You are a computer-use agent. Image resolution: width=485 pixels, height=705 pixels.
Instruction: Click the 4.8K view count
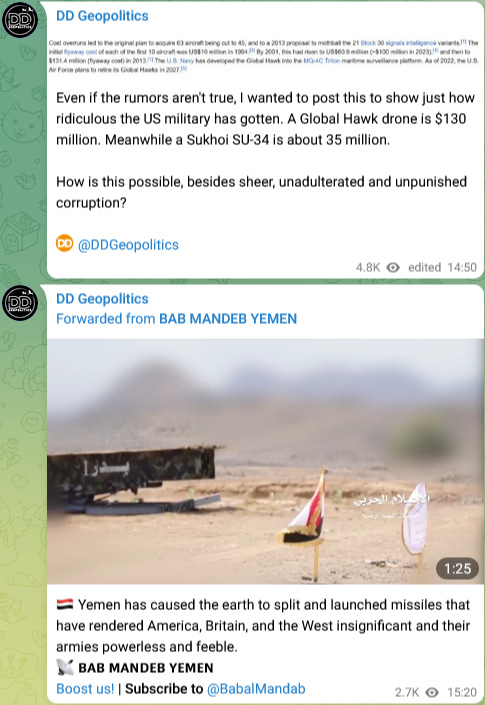coord(368,268)
